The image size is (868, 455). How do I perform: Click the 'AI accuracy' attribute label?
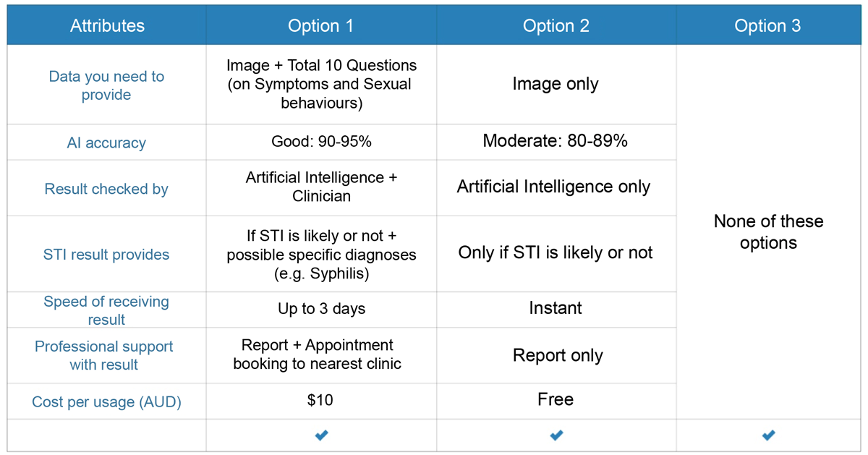click(x=106, y=143)
